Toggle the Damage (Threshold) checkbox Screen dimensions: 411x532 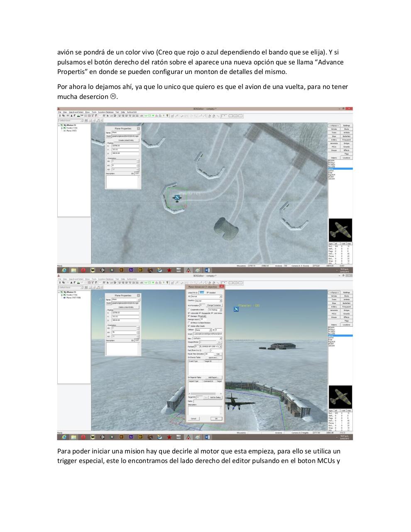(x=189, y=316)
